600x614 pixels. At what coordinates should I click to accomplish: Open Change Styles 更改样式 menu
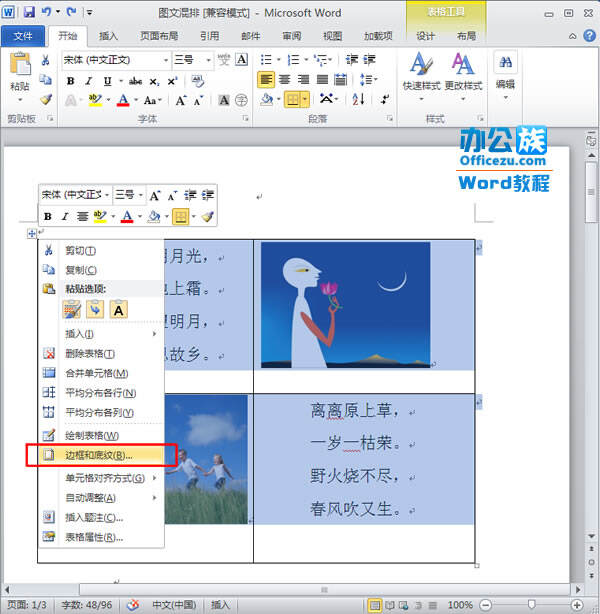point(463,76)
